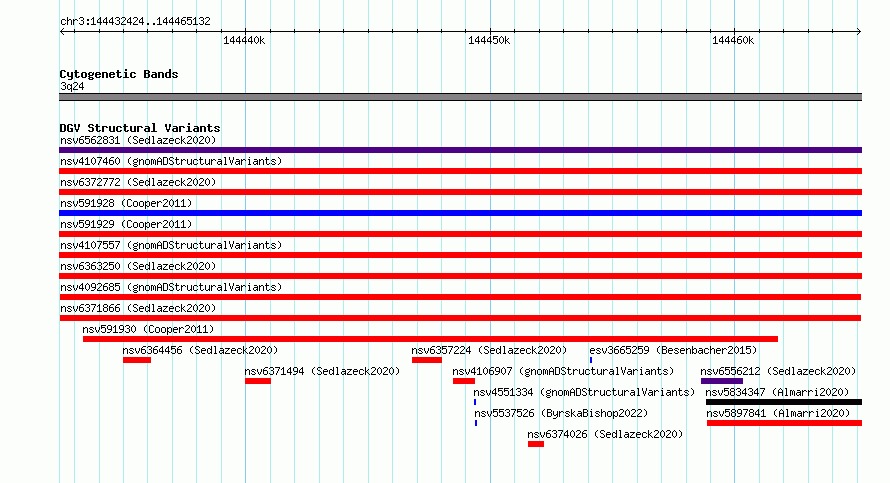Open the nsv6374026 (Sedlazeck2020) label
This screenshot has height=483, width=890.
[605, 434]
